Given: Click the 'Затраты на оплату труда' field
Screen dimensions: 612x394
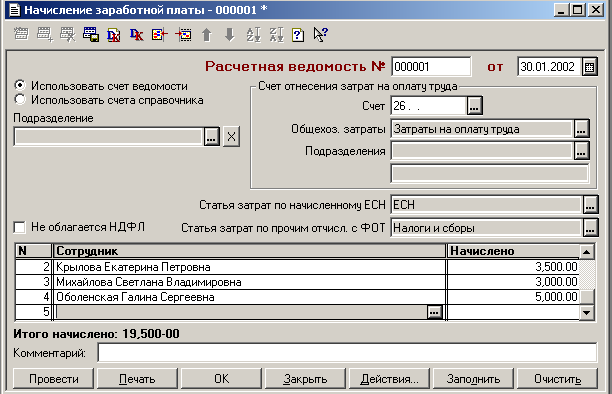Looking at the screenshot, I should point(482,129).
